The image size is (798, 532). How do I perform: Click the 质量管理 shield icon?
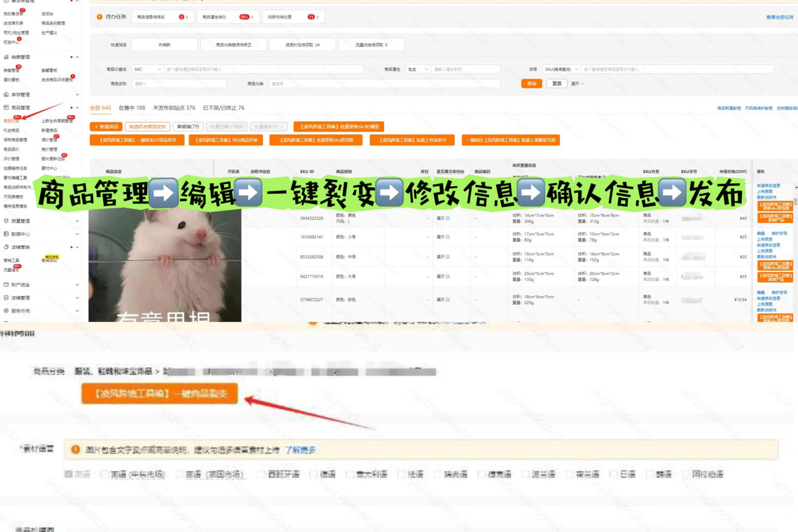pyautogui.click(x=6, y=221)
